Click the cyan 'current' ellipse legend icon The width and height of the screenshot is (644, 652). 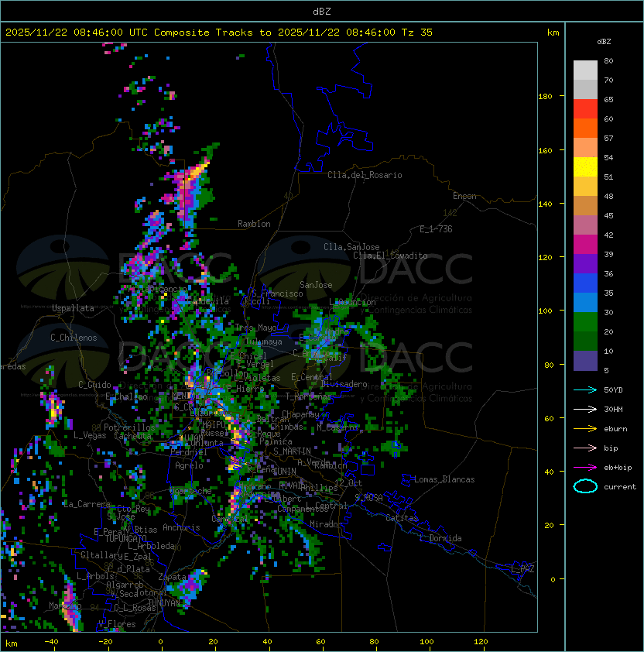585,486
